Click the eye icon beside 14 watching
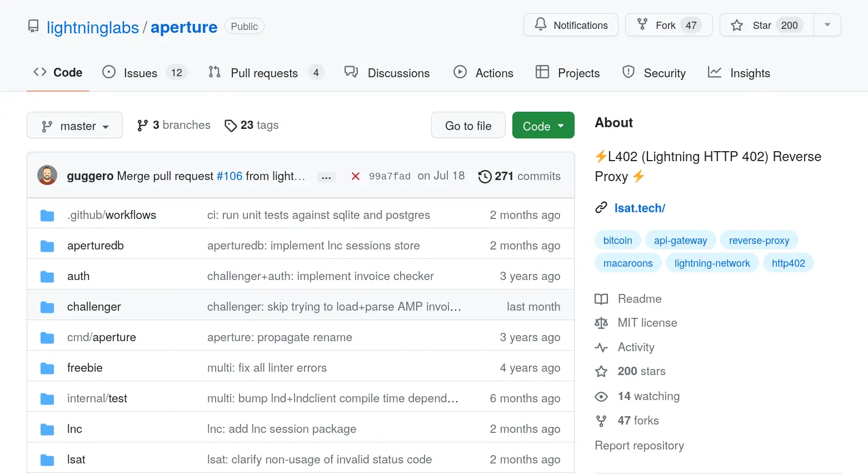 601,396
